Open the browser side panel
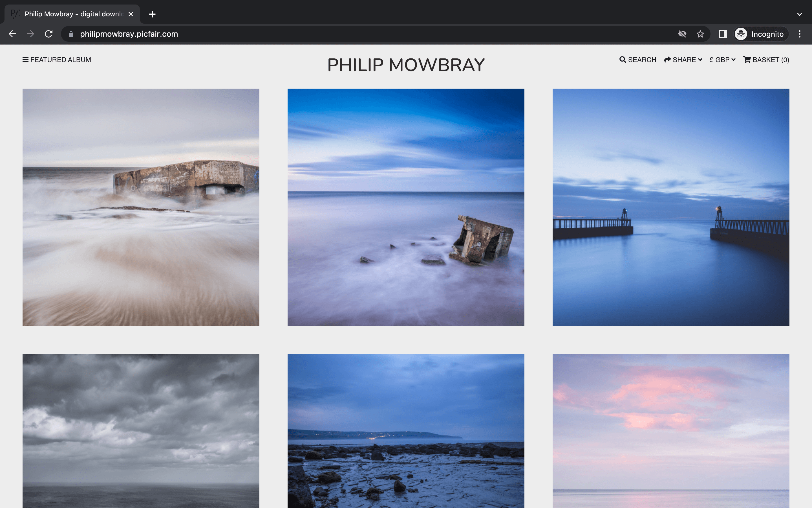Screen dimensions: 812x508 tap(723, 34)
